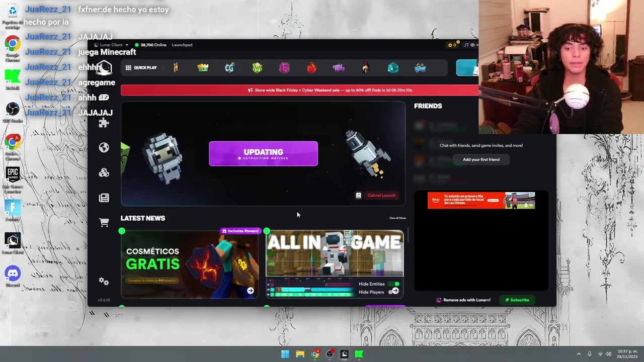644x362 pixels.
Task: Click the purple UPDATING launch button
Action: pyautogui.click(x=263, y=154)
